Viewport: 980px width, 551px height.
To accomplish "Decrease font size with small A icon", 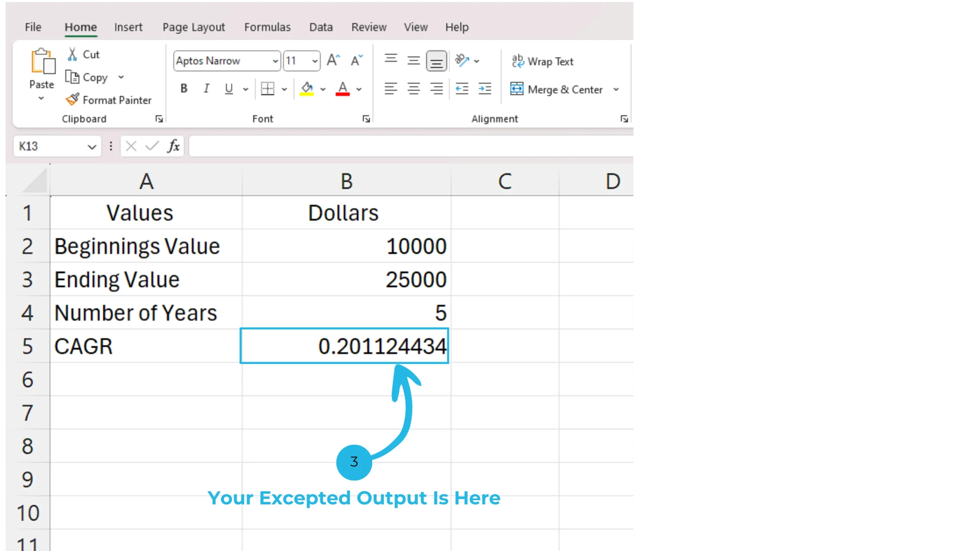I will [x=356, y=60].
